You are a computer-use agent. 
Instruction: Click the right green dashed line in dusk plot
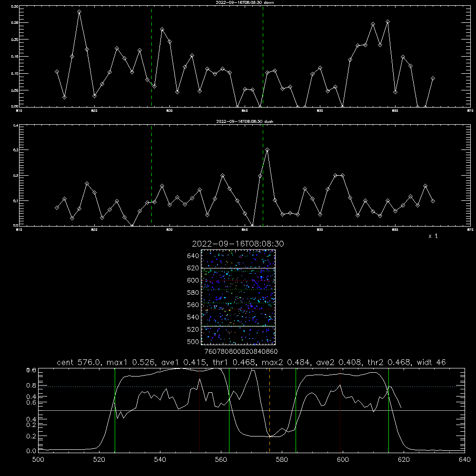[x=263, y=175]
